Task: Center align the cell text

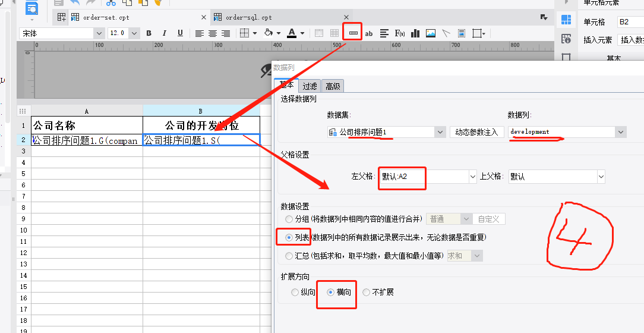Action: 212,33
